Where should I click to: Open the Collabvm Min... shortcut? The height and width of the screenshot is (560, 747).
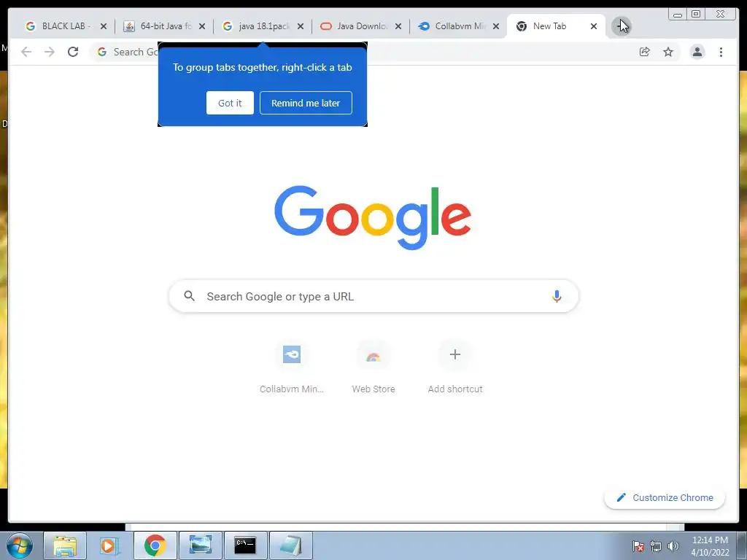(x=292, y=367)
